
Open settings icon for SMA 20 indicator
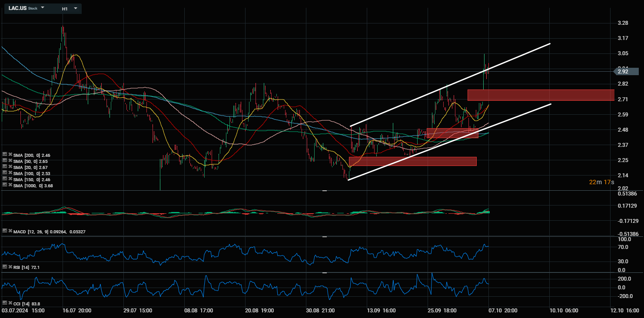coord(4,167)
